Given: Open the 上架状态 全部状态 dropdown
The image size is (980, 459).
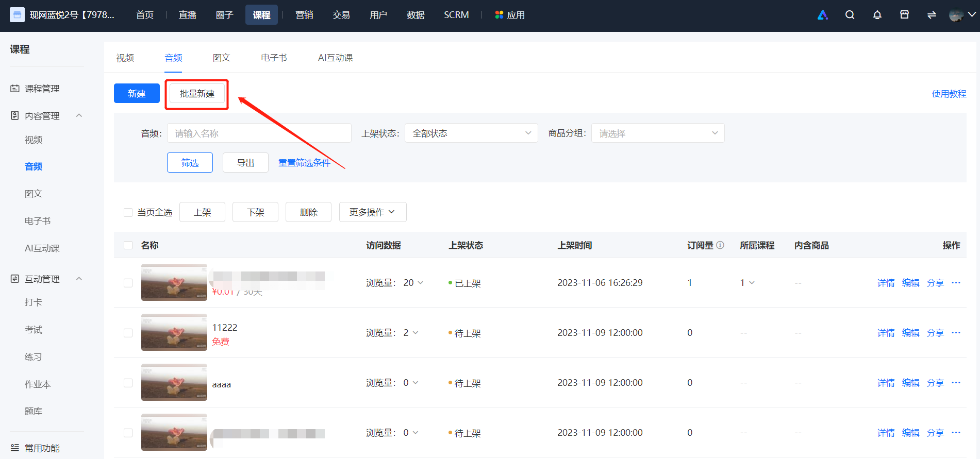Looking at the screenshot, I should coord(471,133).
